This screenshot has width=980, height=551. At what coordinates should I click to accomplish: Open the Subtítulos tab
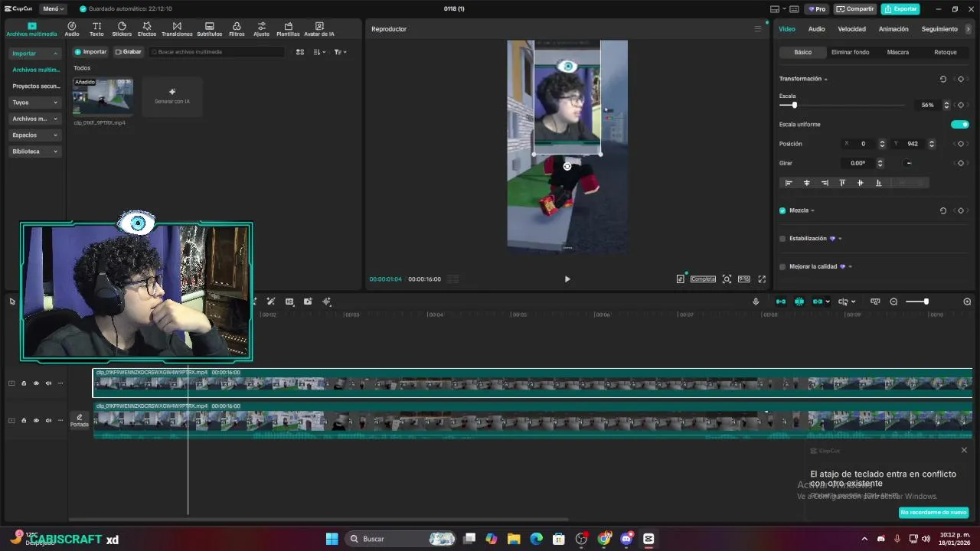(x=210, y=29)
